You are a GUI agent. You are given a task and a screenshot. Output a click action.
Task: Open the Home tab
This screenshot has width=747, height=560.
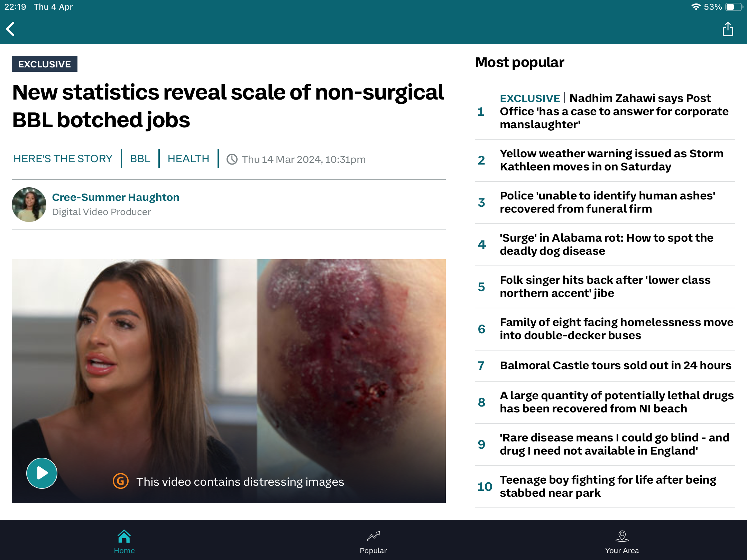pyautogui.click(x=124, y=542)
